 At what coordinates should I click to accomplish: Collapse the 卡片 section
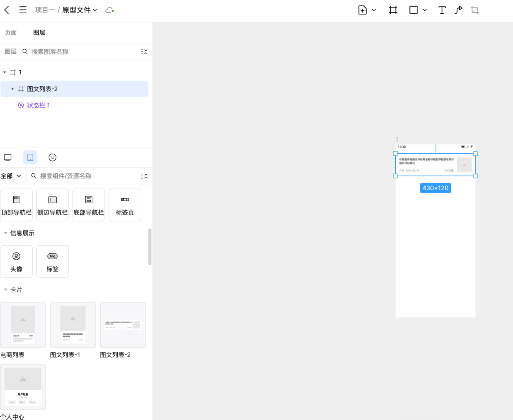[x=6, y=290]
